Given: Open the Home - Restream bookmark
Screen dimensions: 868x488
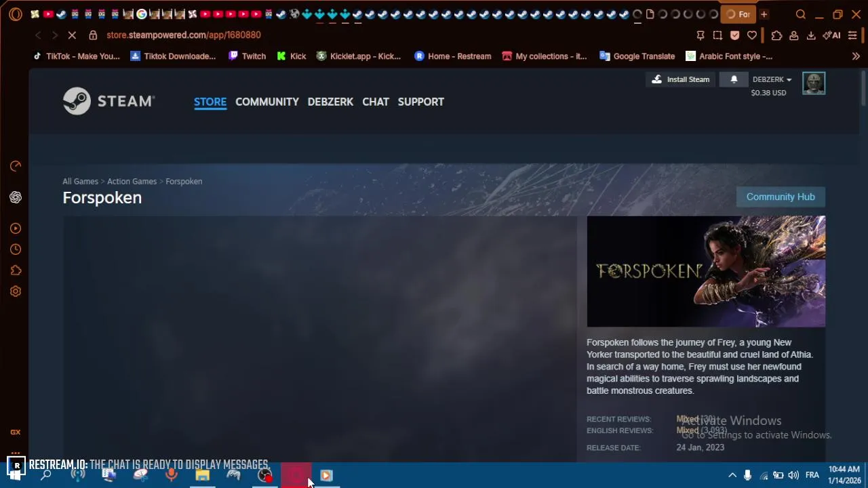Looking at the screenshot, I should [452, 56].
